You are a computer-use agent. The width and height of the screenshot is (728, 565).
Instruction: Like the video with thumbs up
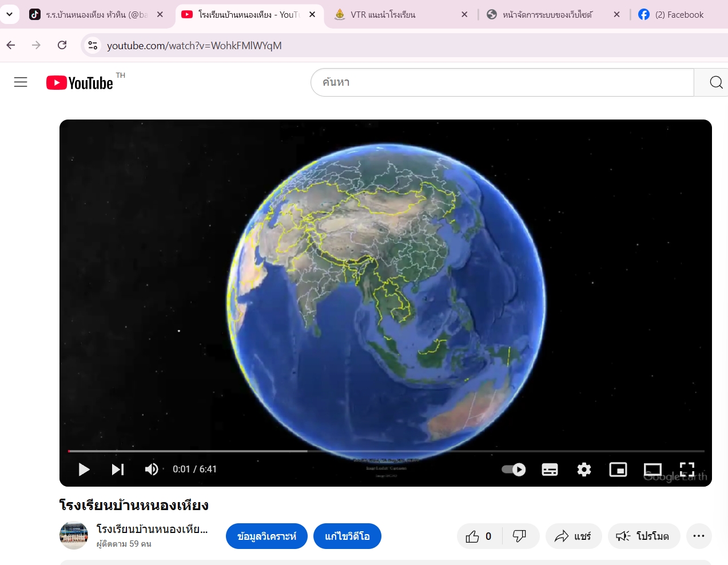473,536
